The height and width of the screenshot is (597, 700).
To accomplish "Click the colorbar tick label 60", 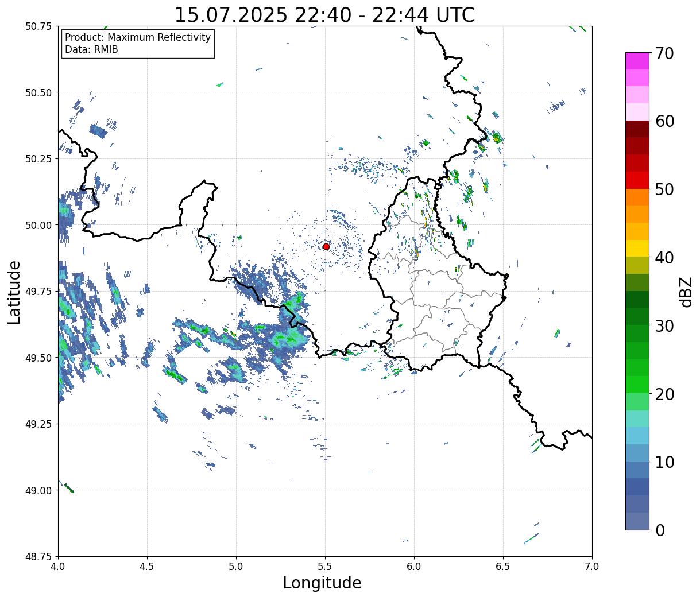I will (x=664, y=121).
